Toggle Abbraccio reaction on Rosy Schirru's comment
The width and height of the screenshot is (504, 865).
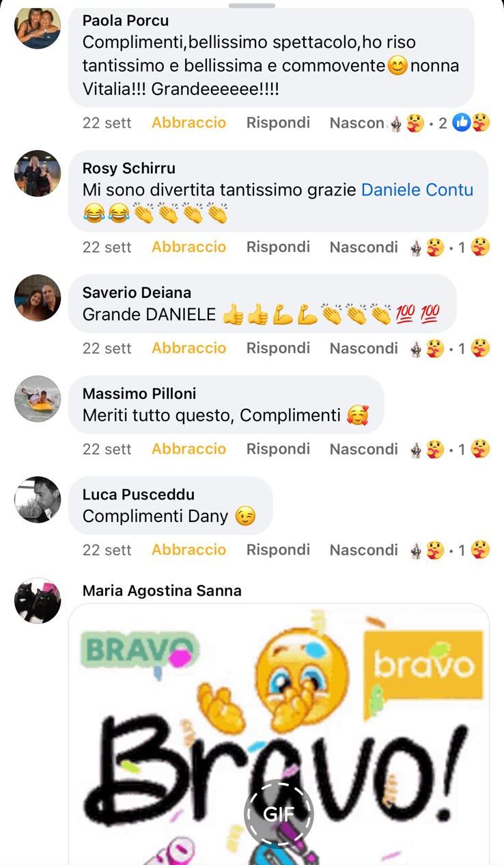188,247
